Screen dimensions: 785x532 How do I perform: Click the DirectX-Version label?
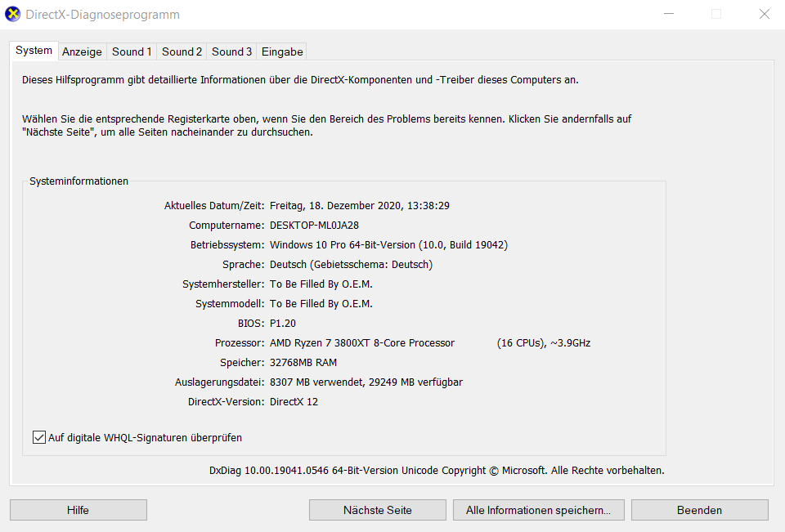pos(227,401)
